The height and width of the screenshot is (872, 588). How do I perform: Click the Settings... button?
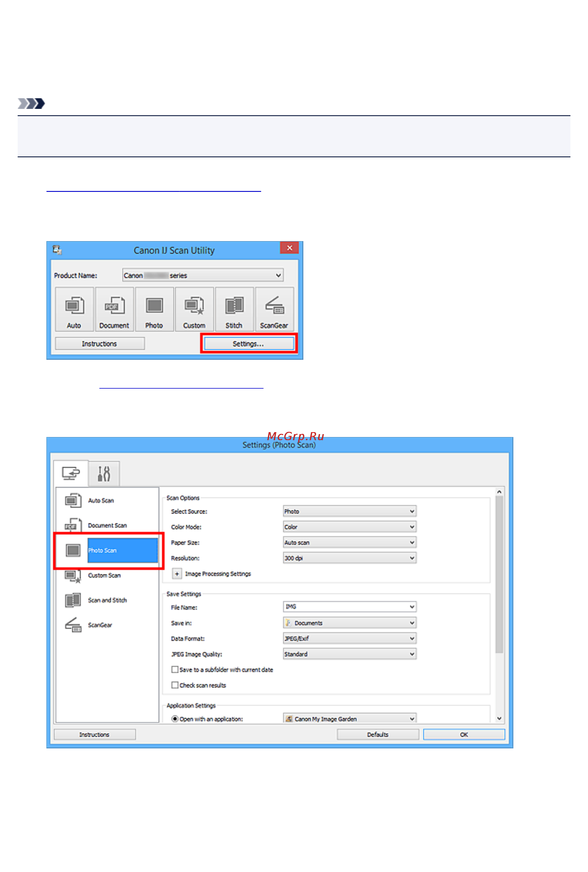pyautogui.click(x=249, y=343)
